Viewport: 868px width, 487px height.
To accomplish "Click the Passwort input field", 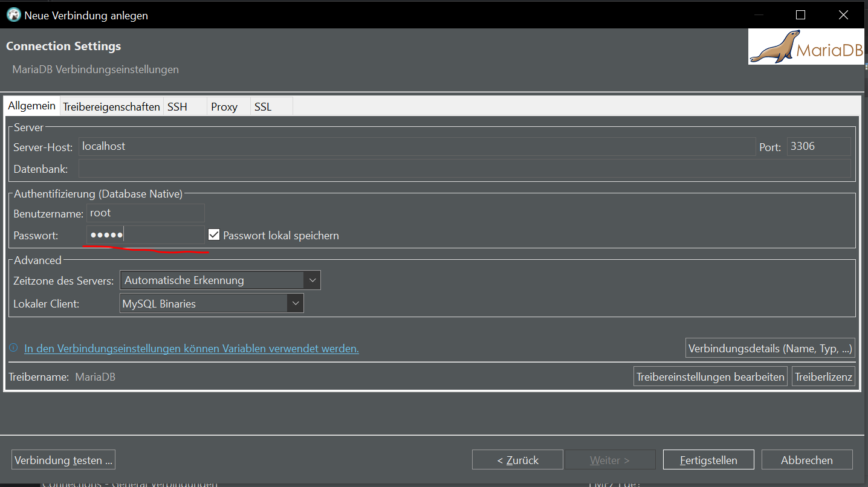I will pos(146,235).
